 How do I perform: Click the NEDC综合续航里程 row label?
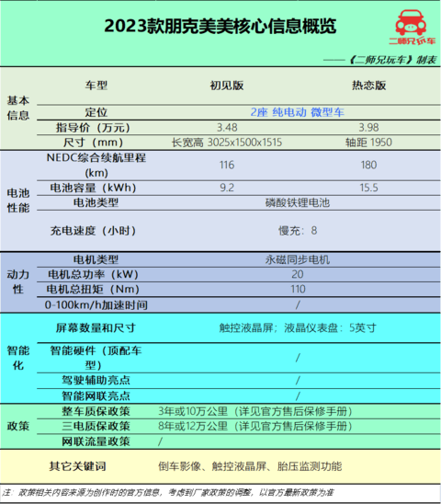[96, 166]
